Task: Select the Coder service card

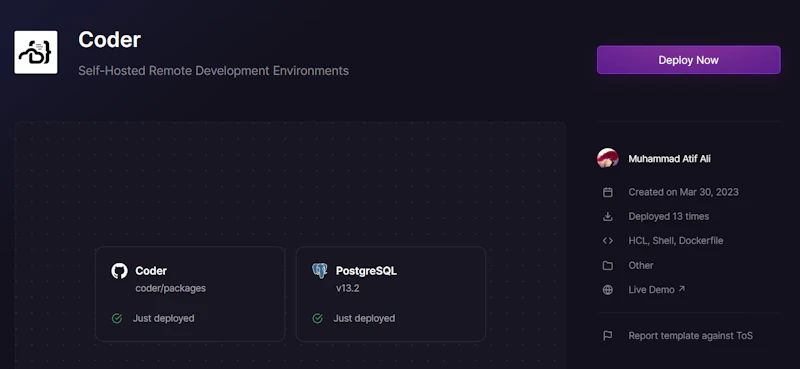Action: [x=190, y=294]
